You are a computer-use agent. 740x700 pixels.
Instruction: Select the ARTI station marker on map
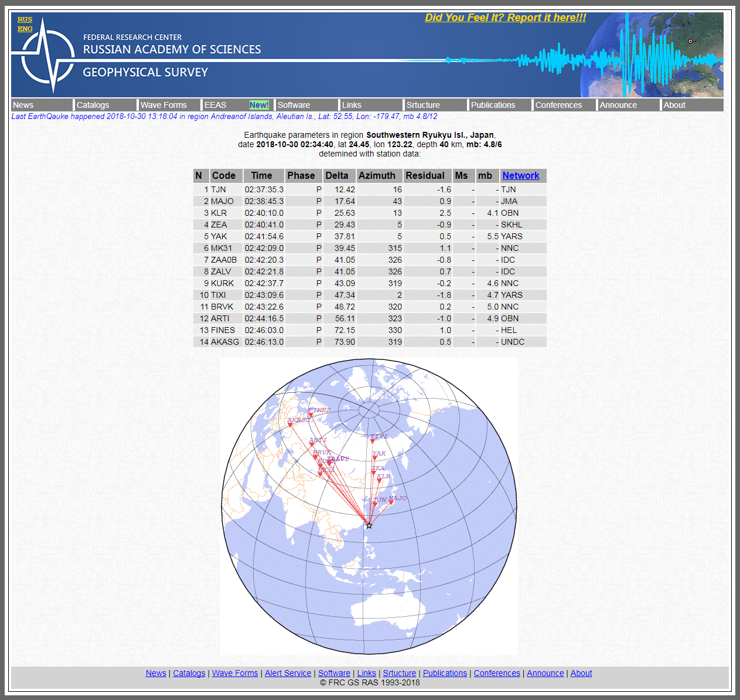pyautogui.click(x=312, y=444)
